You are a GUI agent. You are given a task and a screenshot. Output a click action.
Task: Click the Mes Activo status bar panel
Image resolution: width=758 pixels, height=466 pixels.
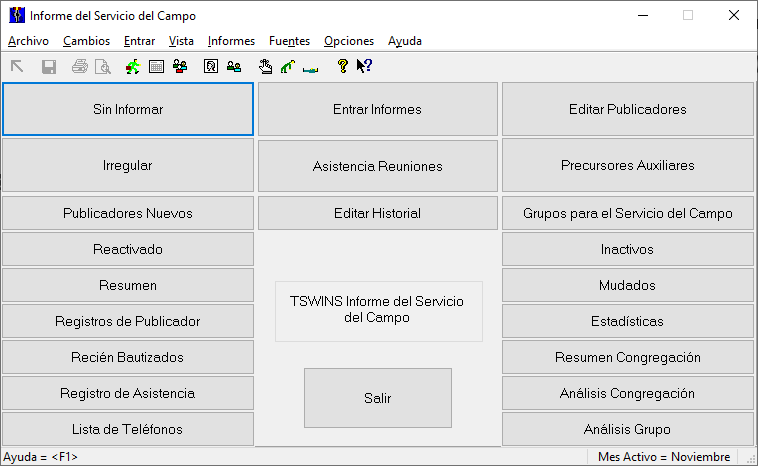(664, 457)
